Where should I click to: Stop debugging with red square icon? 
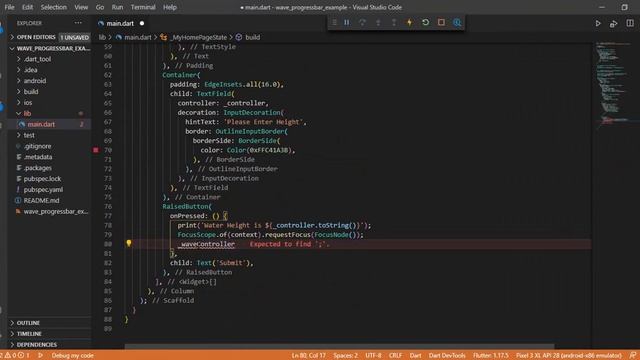click(441, 22)
